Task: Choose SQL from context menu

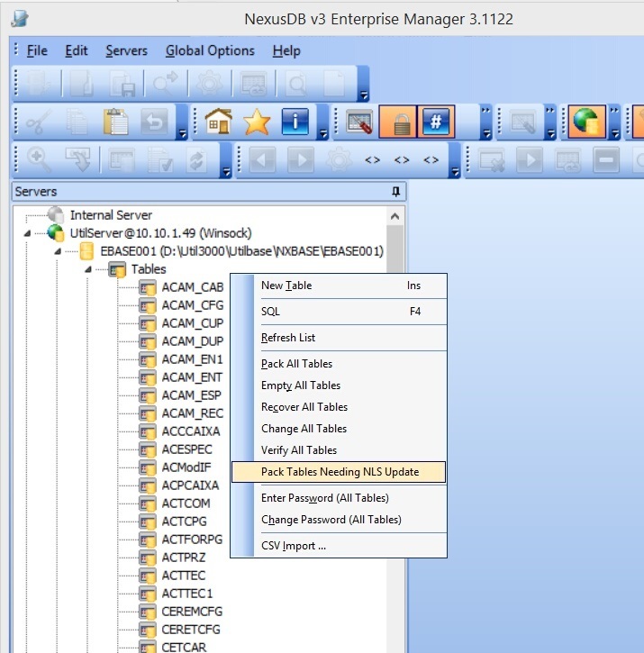Action: (x=339, y=312)
